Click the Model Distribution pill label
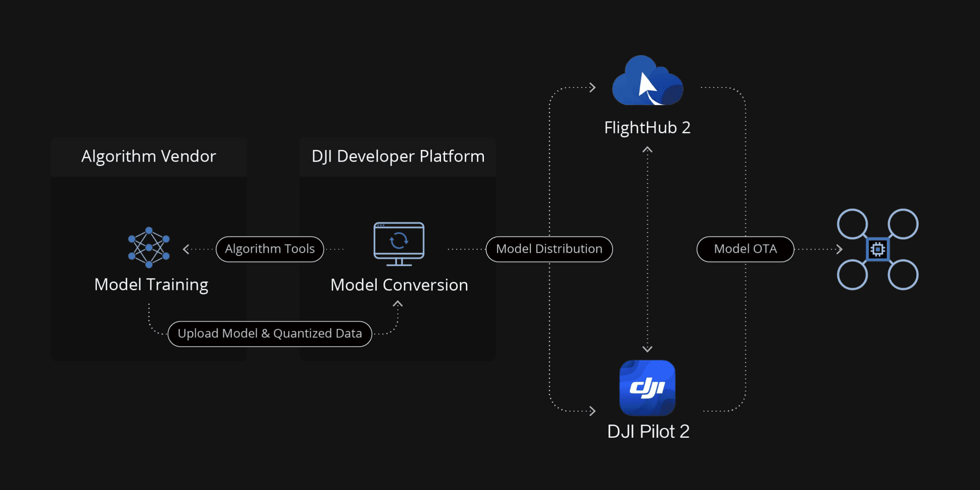Viewport: 980px width, 490px height. click(x=549, y=249)
